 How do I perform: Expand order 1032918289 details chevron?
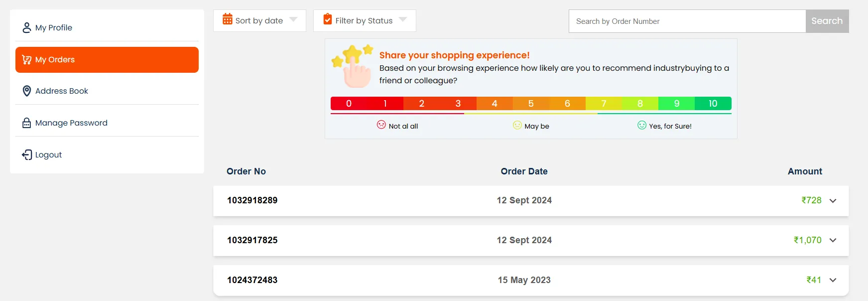pyautogui.click(x=833, y=201)
